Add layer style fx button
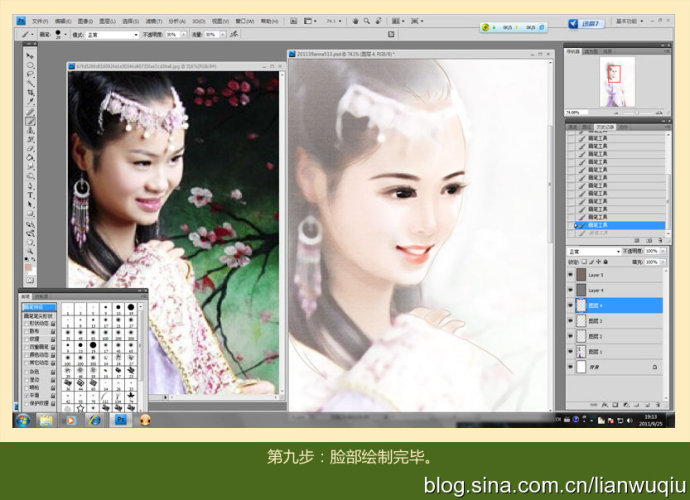The image size is (690, 500). pyautogui.click(x=605, y=404)
